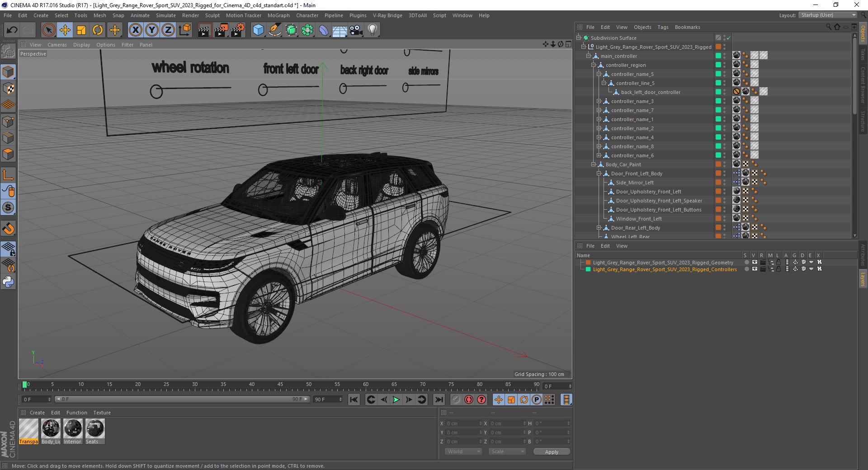Collapse the Body_Car_Paint node

tap(594, 164)
